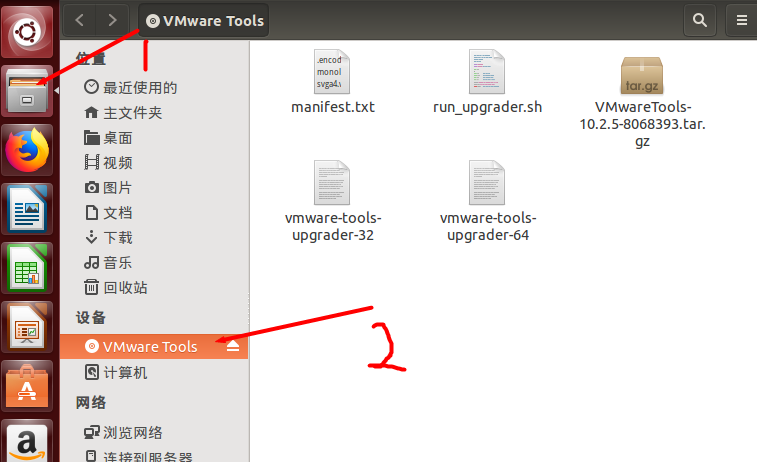The width and height of the screenshot is (757, 462).
Task: Open Computer in sidebar
Action: [154, 372]
